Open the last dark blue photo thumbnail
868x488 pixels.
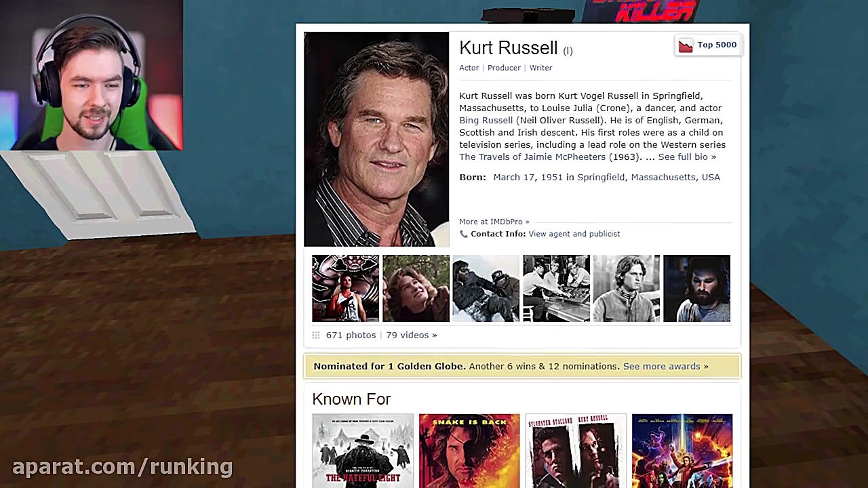click(x=696, y=288)
